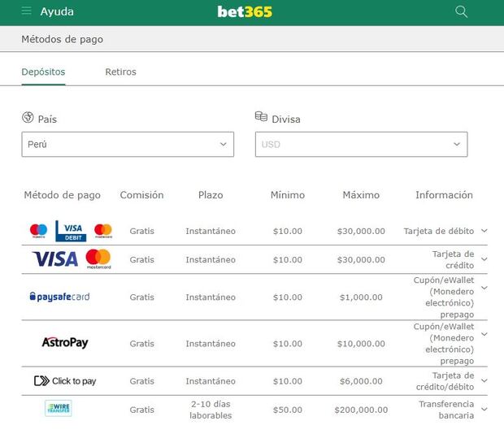
Task: Click the Click to pay logo
Action: coord(65,381)
